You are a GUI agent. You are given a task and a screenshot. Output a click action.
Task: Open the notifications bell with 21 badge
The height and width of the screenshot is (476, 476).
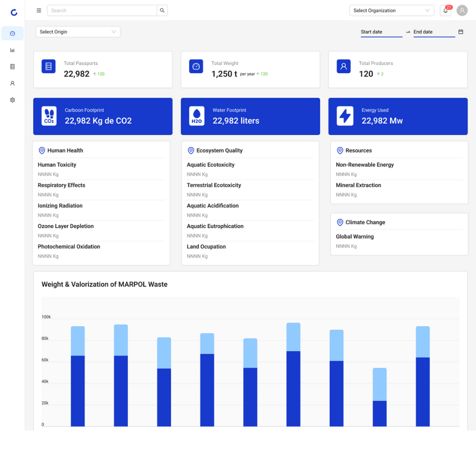point(445,10)
